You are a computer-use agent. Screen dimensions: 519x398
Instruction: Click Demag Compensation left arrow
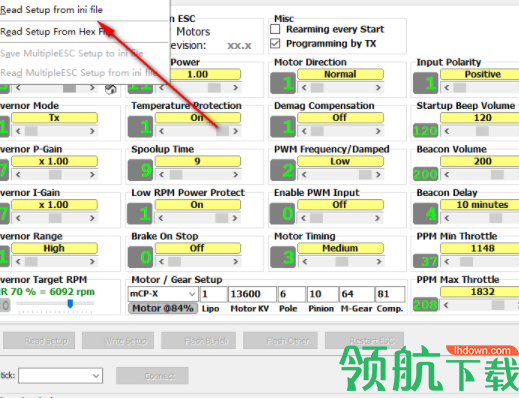[x=304, y=131]
